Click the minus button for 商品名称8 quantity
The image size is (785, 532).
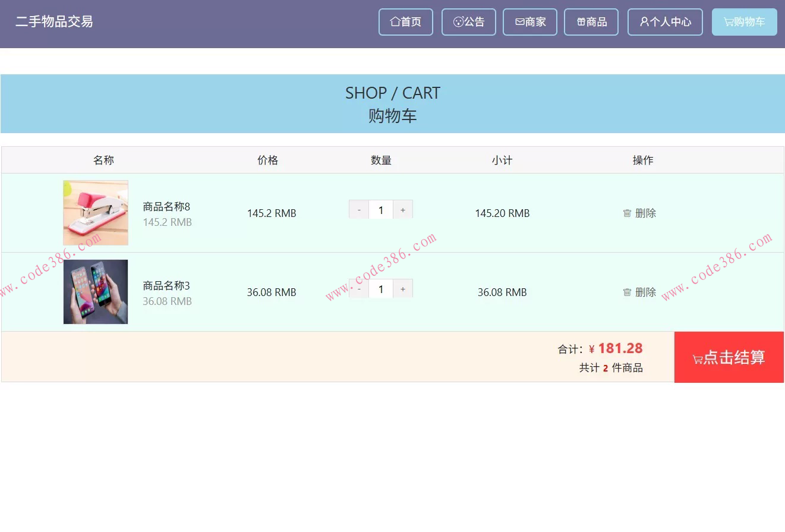359,209
